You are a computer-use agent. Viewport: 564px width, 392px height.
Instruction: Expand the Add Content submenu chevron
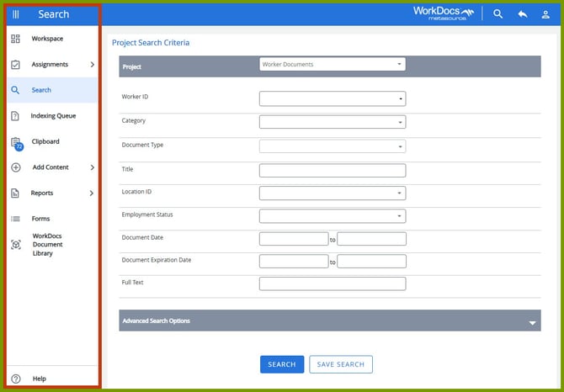[92, 167]
